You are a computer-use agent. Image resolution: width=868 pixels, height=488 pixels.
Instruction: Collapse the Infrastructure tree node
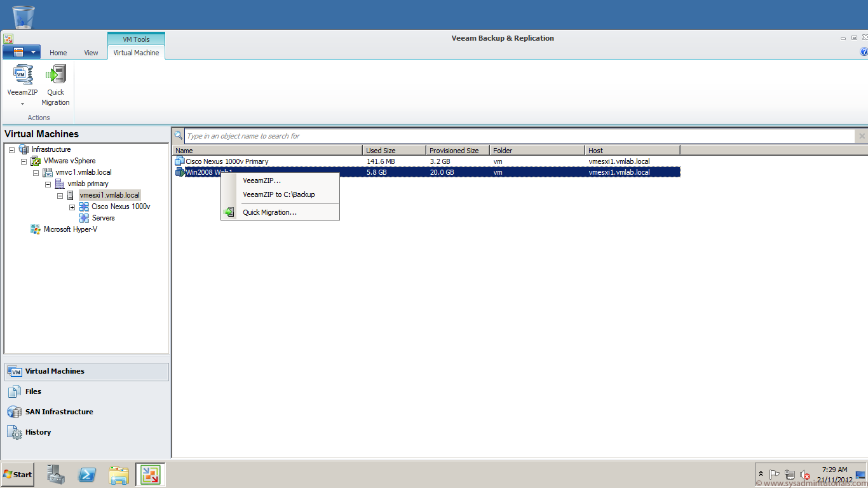[11, 149]
